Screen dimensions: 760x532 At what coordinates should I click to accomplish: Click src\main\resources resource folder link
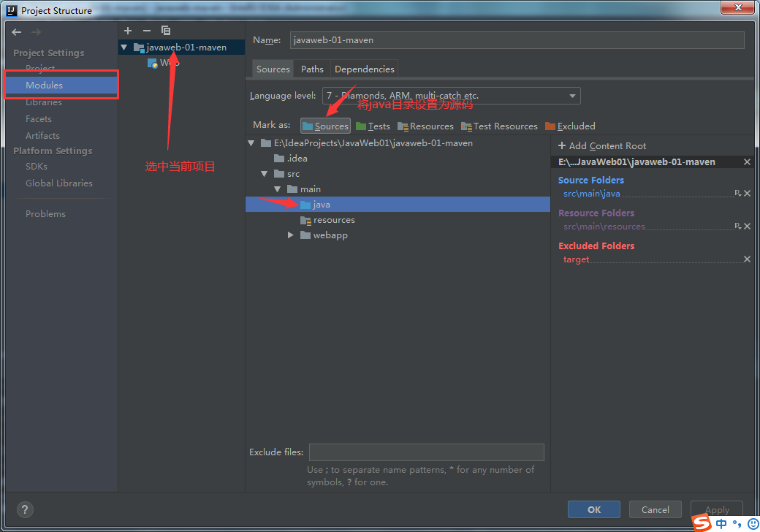[x=604, y=227]
